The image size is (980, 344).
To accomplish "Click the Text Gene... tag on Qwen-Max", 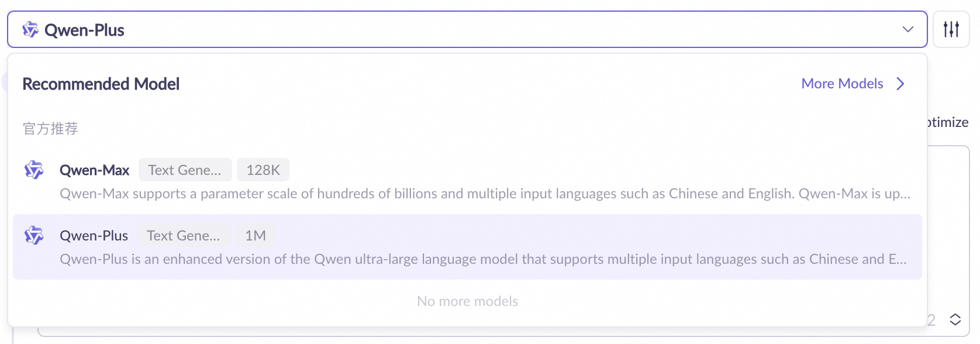I will 185,170.
